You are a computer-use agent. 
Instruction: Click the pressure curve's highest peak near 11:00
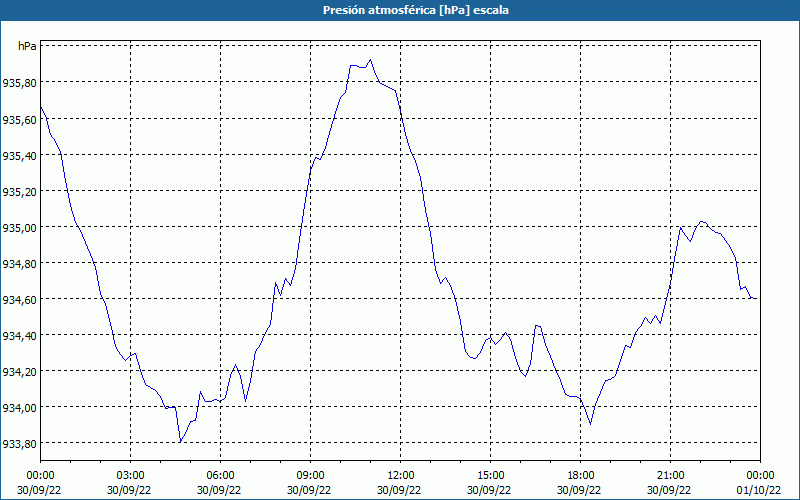370,60
